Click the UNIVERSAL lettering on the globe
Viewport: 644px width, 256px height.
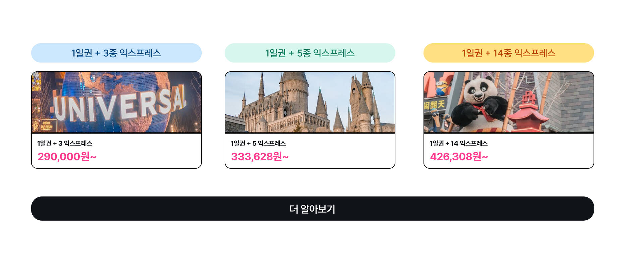119,103
